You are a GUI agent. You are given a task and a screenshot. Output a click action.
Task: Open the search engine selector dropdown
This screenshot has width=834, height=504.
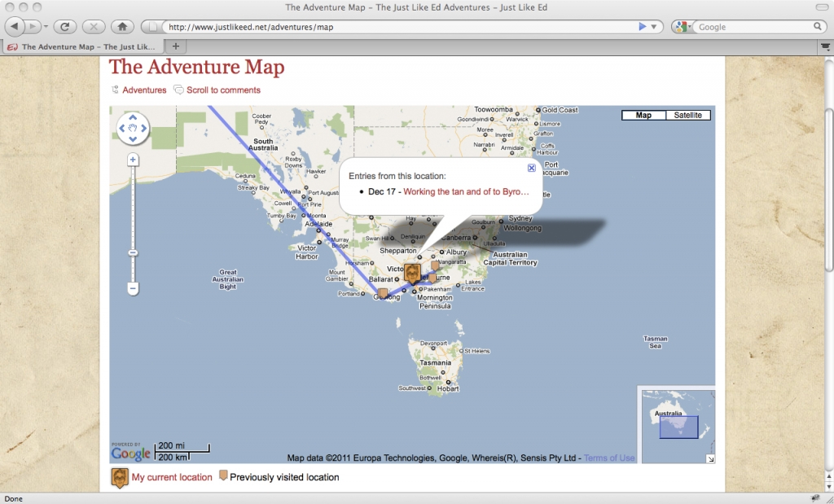coord(682,27)
